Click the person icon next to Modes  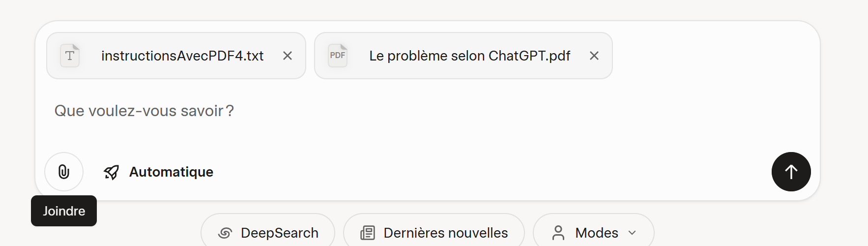point(558,233)
